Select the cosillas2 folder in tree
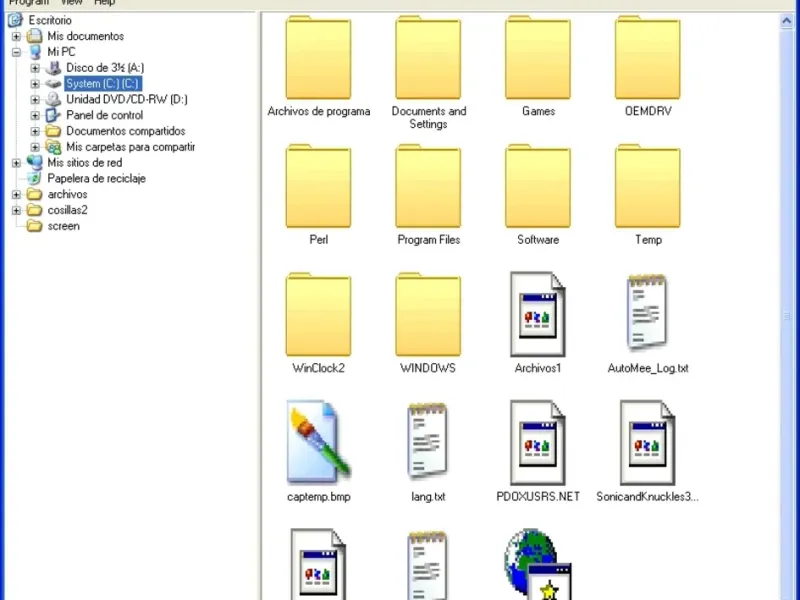 tap(67, 210)
